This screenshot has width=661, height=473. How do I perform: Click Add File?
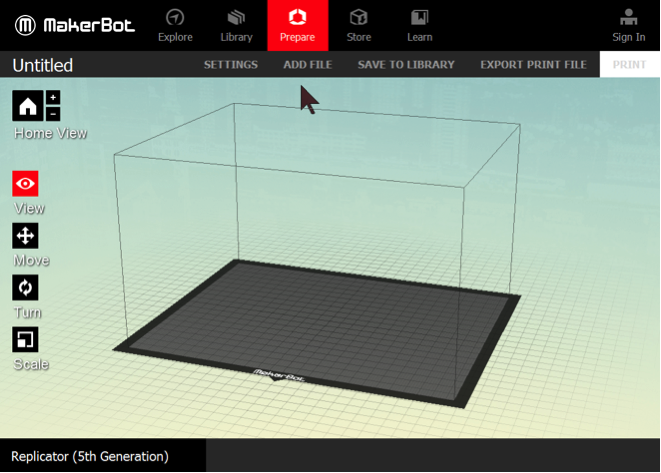point(308,64)
